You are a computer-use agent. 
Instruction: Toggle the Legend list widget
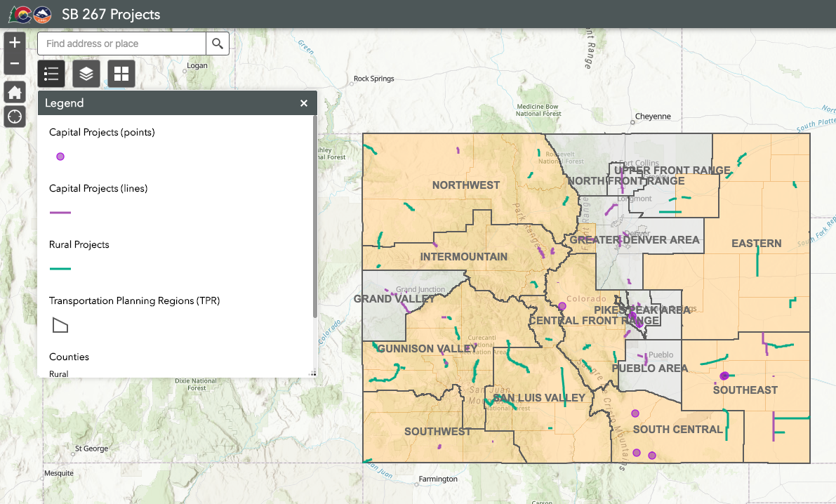click(x=51, y=74)
